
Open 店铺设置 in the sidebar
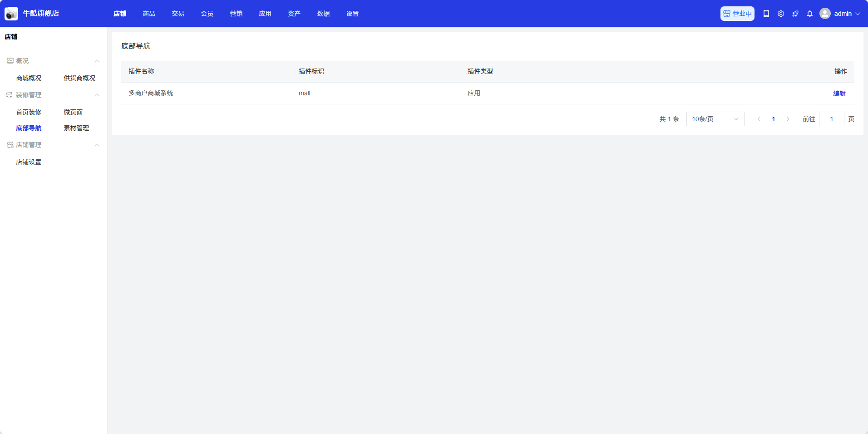[x=29, y=162]
